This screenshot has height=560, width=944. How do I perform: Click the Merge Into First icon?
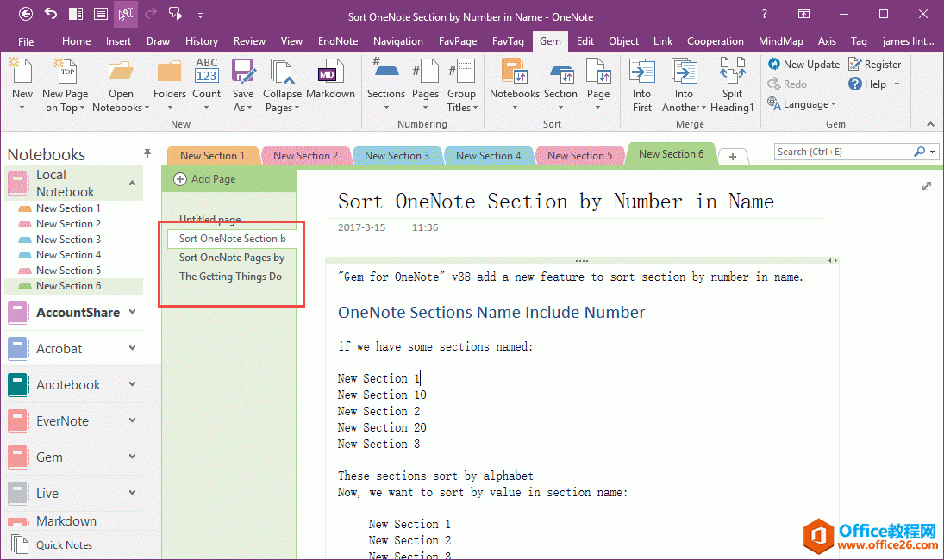click(641, 72)
